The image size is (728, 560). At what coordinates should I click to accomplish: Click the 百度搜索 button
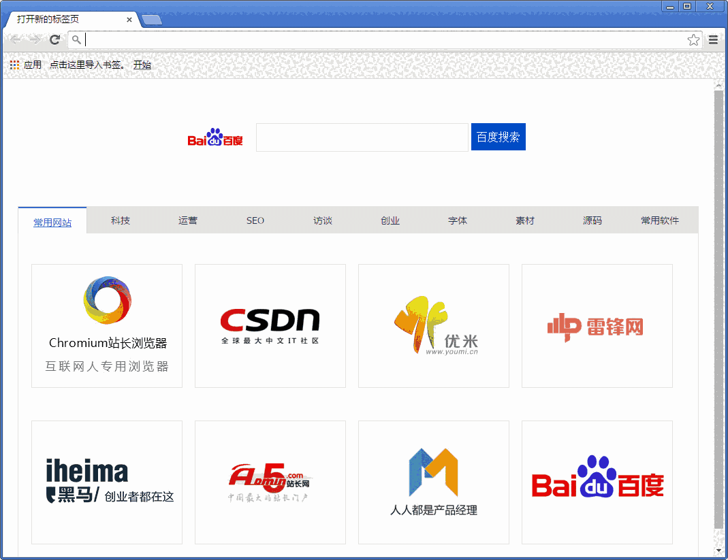[x=498, y=137]
